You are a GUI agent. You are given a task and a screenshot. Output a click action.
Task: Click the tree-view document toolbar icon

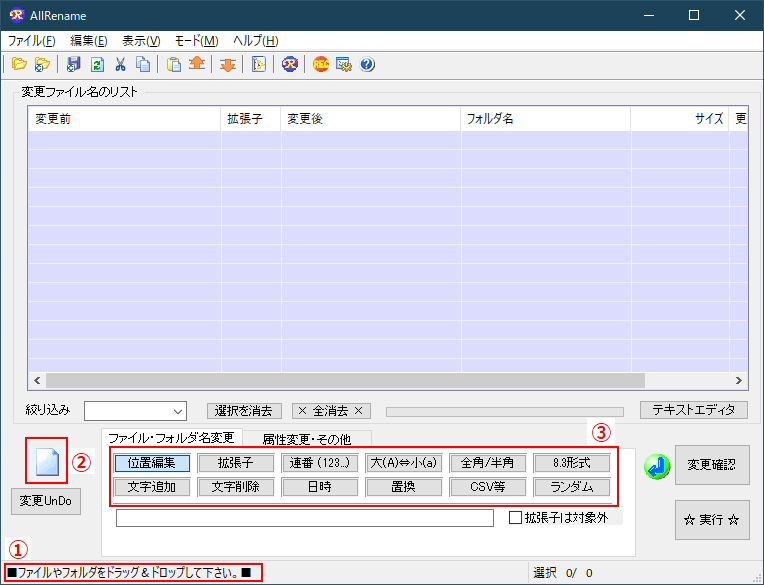259,64
